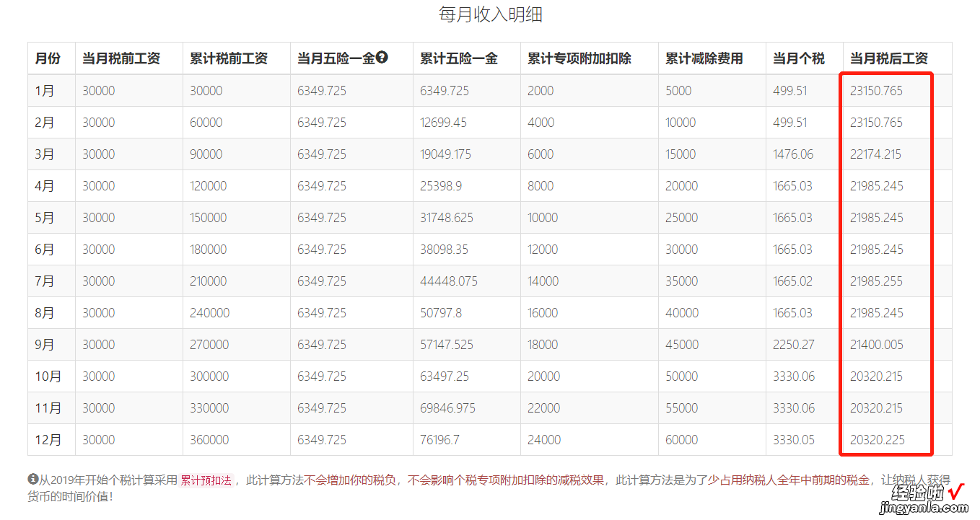Image resolution: width=980 pixels, height=520 pixels.
Task: Click the info icon before 从2019年开始 note
Action: click(32, 479)
